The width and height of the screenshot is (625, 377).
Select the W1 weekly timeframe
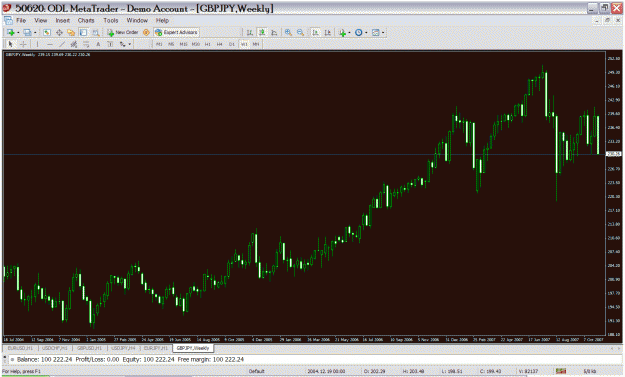(x=244, y=44)
